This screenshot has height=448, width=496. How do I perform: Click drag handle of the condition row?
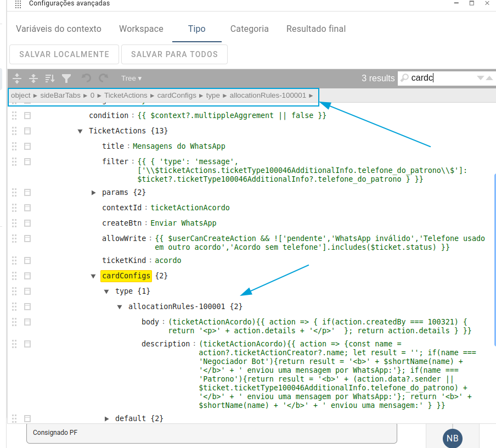tap(14, 115)
